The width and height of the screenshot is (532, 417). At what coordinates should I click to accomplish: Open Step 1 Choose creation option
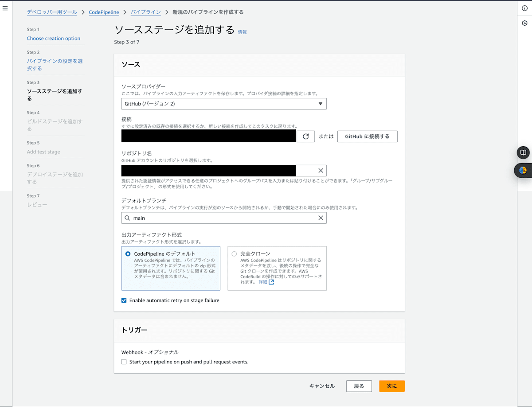click(54, 39)
